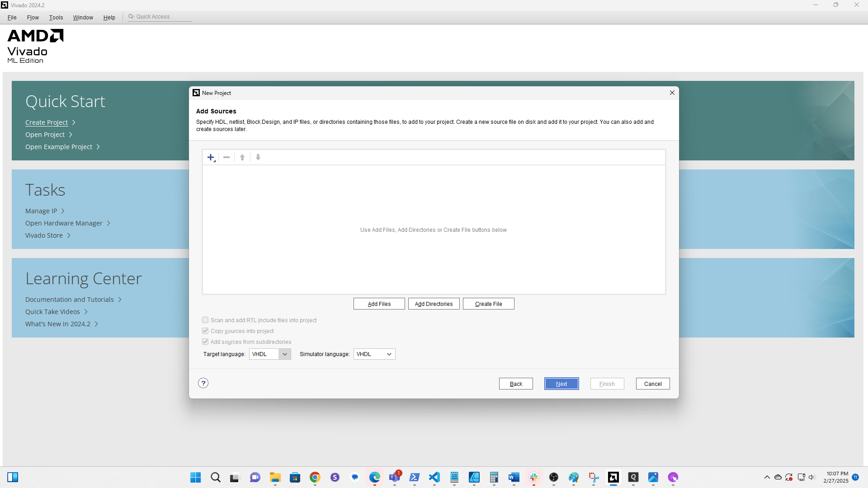Open the Simulator language dropdown
This screenshot has height=488, width=868.
[x=374, y=354]
